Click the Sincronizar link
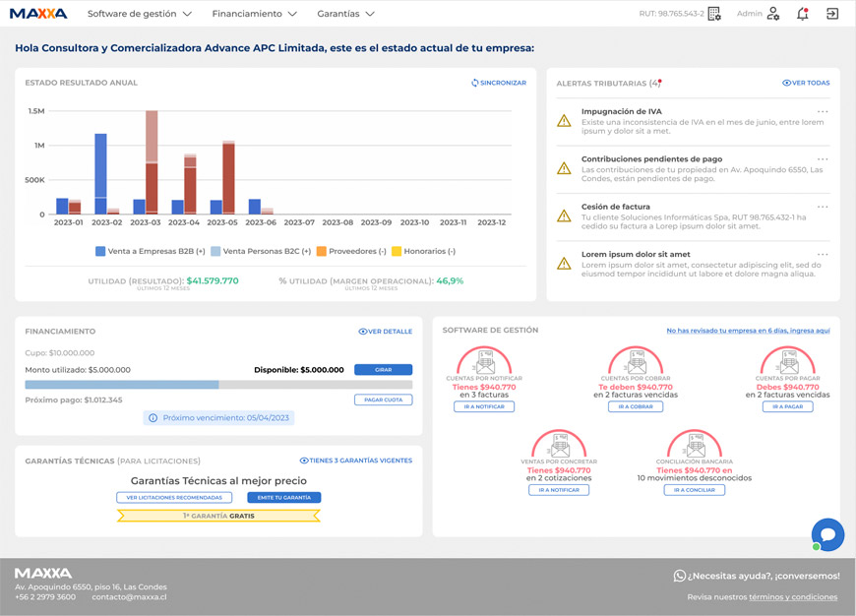This screenshot has height=616, width=856. pyautogui.click(x=499, y=83)
